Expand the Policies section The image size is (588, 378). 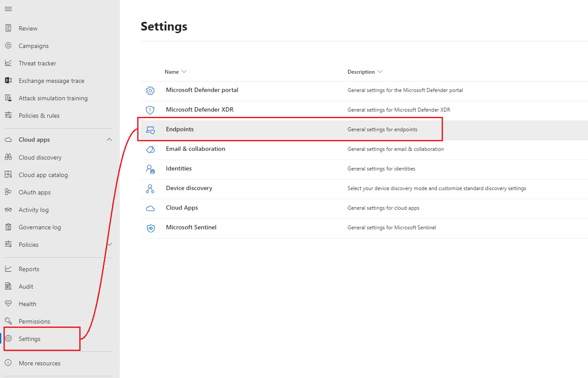[x=110, y=244]
